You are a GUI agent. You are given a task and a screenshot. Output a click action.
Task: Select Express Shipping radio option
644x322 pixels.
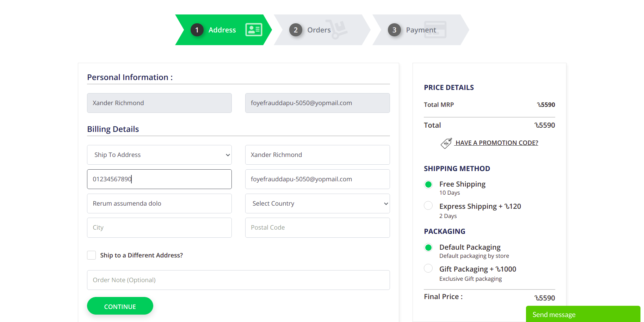tap(428, 206)
